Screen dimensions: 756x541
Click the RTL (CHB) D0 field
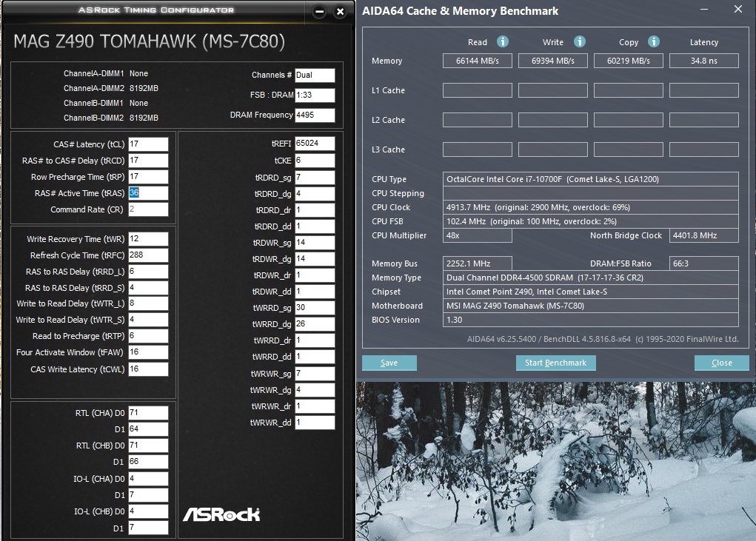tap(148, 446)
